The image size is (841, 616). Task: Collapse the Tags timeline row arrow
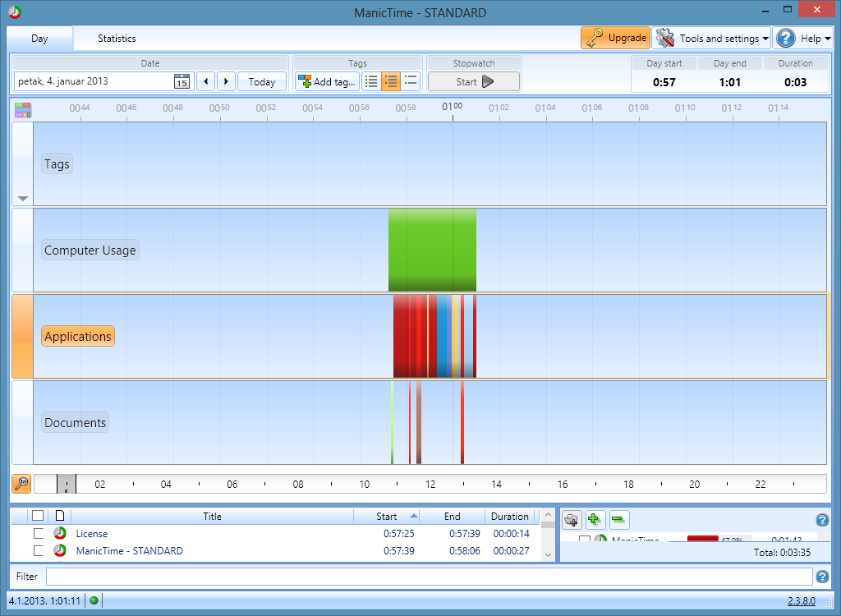[x=23, y=199]
